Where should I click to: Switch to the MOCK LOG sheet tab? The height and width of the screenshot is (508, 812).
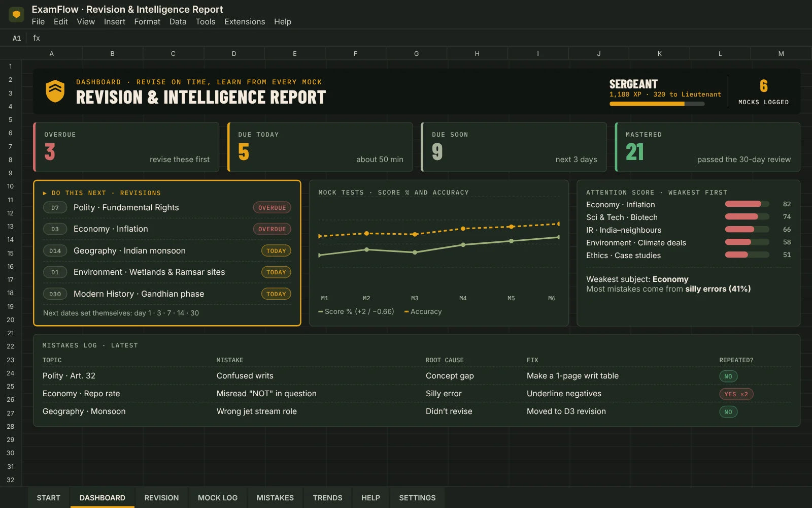(x=218, y=498)
